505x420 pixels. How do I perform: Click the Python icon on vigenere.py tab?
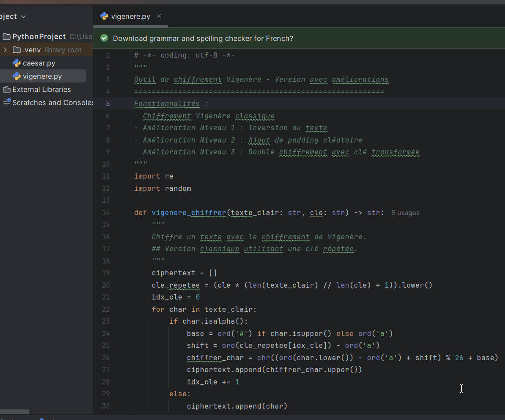(x=104, y=16)
